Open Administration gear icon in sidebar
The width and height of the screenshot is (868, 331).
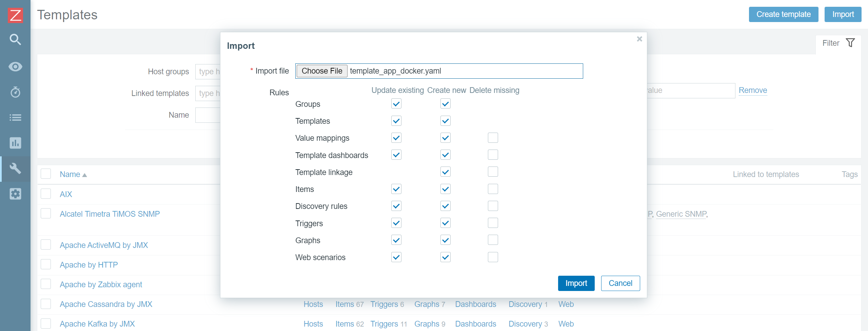(x=15, y=194)
